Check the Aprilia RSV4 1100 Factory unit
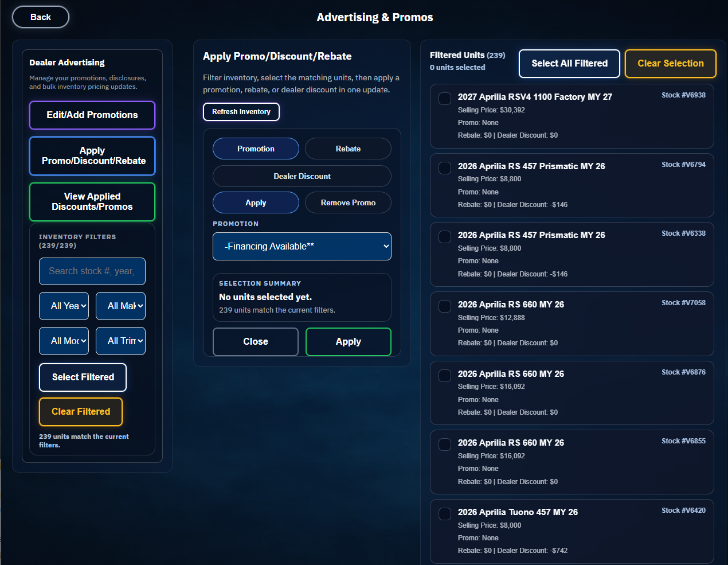The width and height of the screenshot is (728, 565). tap(445, 99)
